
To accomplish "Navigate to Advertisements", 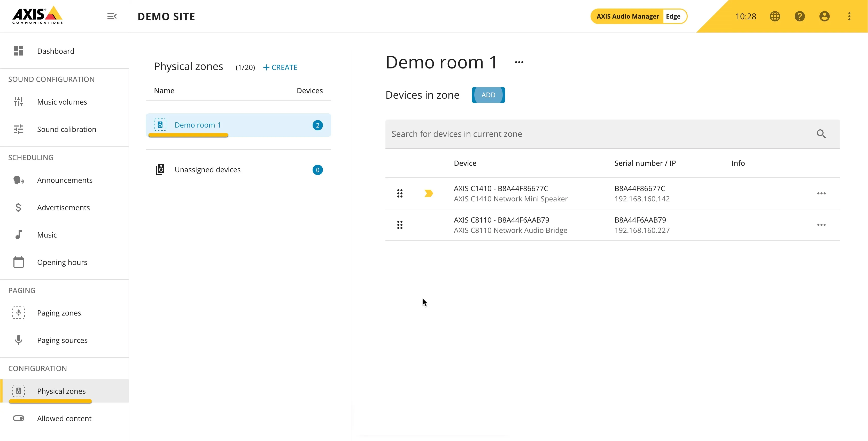I will [x=64, y=208].
